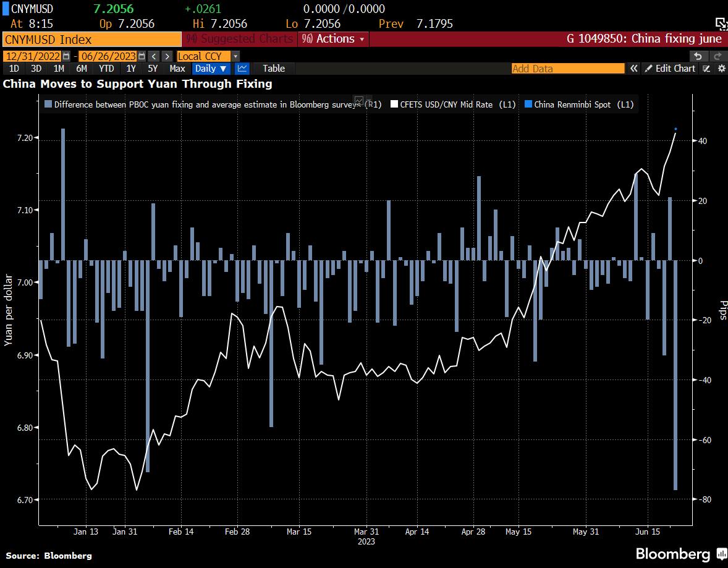The width and height of the screenshot is (728, 568).
Task: Click the latest blue spot data point
Action: point(675,129)
